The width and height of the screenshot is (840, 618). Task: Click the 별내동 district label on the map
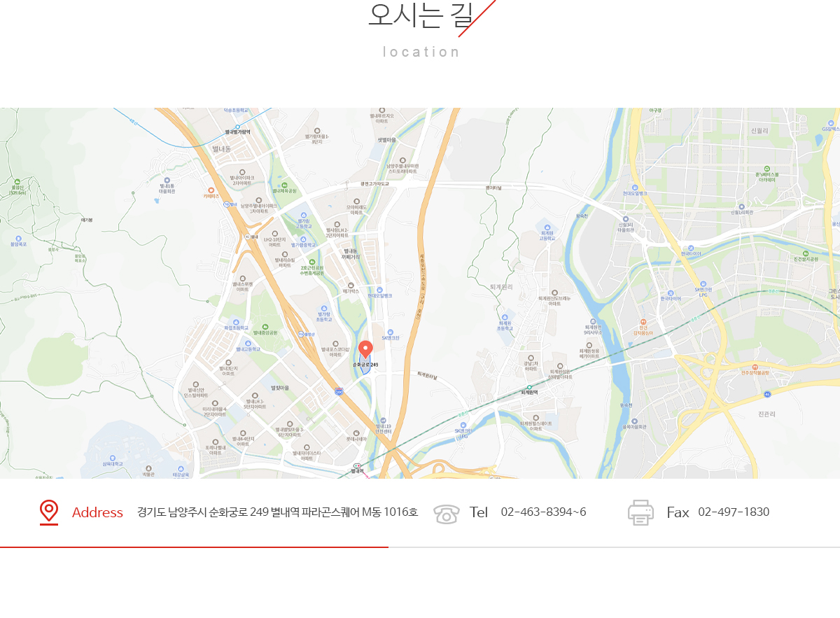click(221, 149)
